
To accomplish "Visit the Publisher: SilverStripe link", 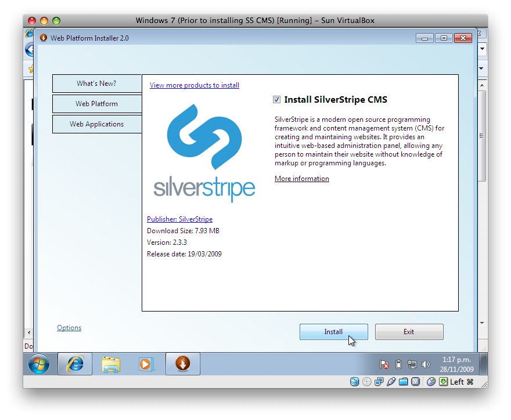I will click(x=179, y=219).
